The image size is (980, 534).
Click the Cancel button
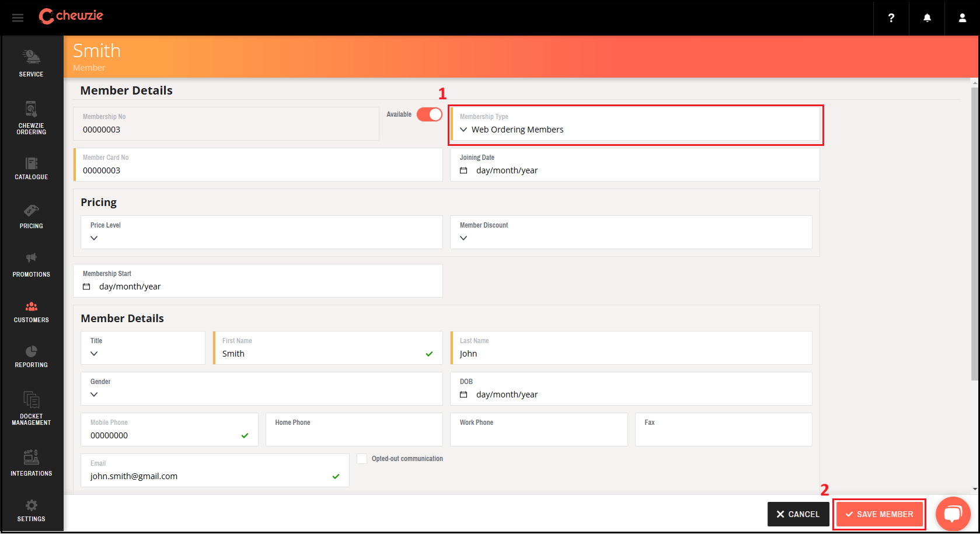(x=798, y=514)
